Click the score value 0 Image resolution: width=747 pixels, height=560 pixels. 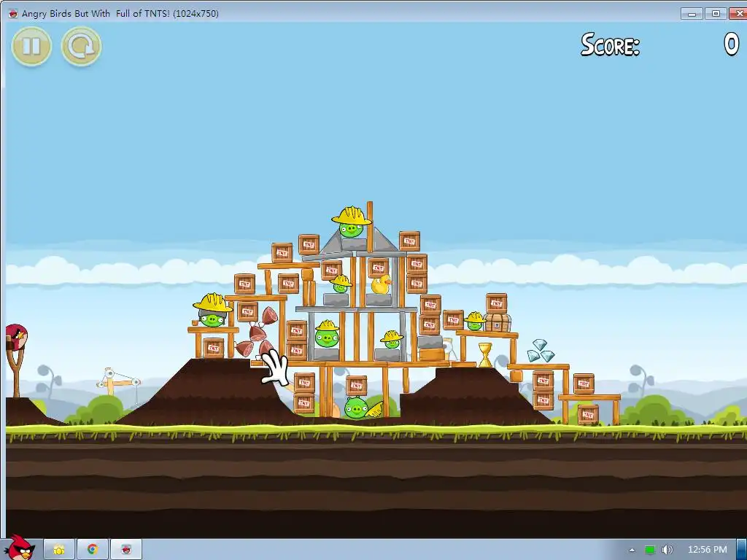731,44
